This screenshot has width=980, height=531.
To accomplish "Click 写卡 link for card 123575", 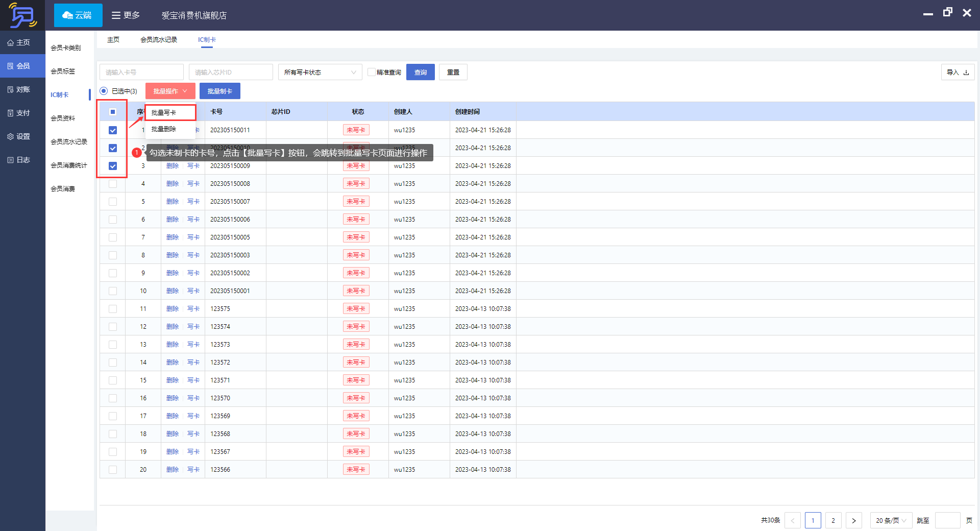I will tap(193, 309).
